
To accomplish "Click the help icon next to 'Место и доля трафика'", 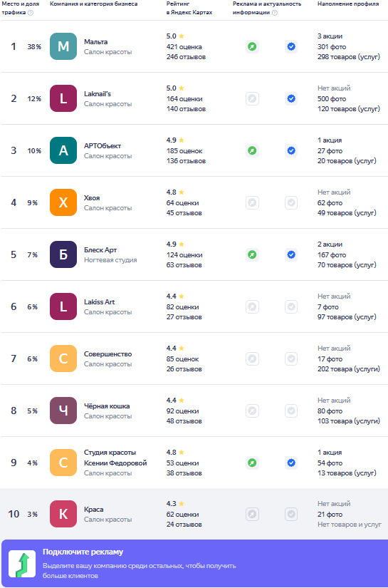I will pyautogui.click(x=31, y=12).
